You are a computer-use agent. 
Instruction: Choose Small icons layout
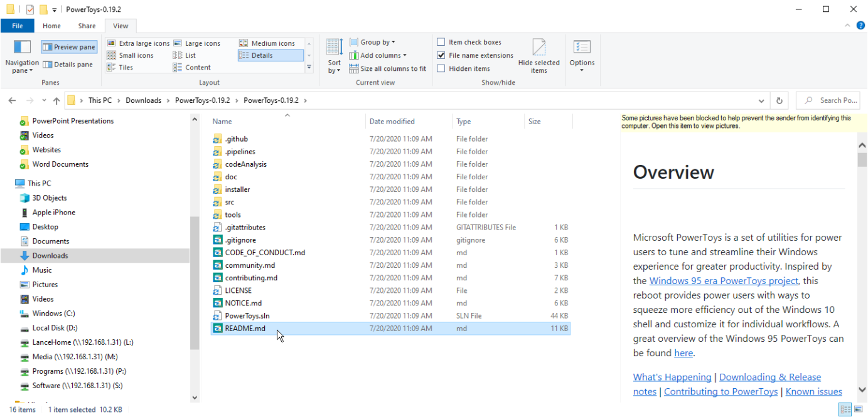point(131,55)
